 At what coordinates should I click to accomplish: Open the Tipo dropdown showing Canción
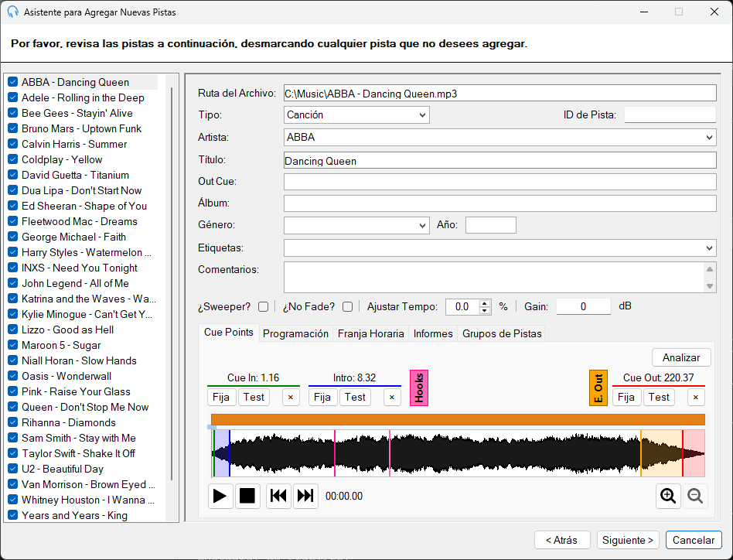tap(356, 115)
